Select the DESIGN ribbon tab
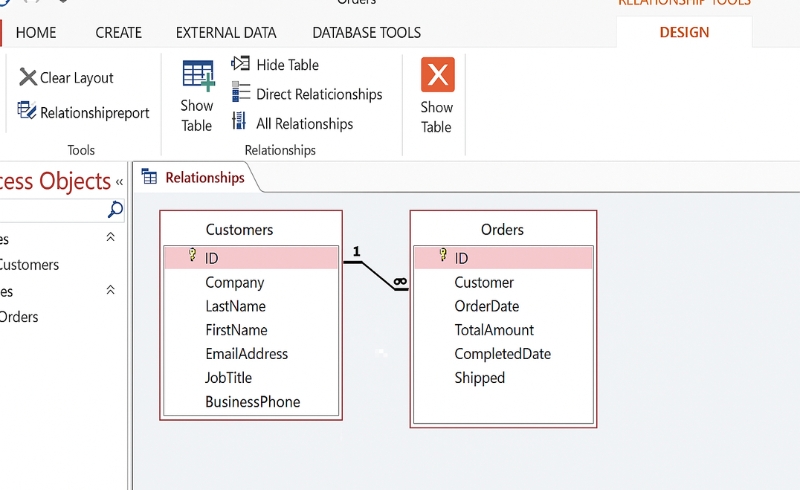This screenshot has height=490, width=800. click(684, 32)
